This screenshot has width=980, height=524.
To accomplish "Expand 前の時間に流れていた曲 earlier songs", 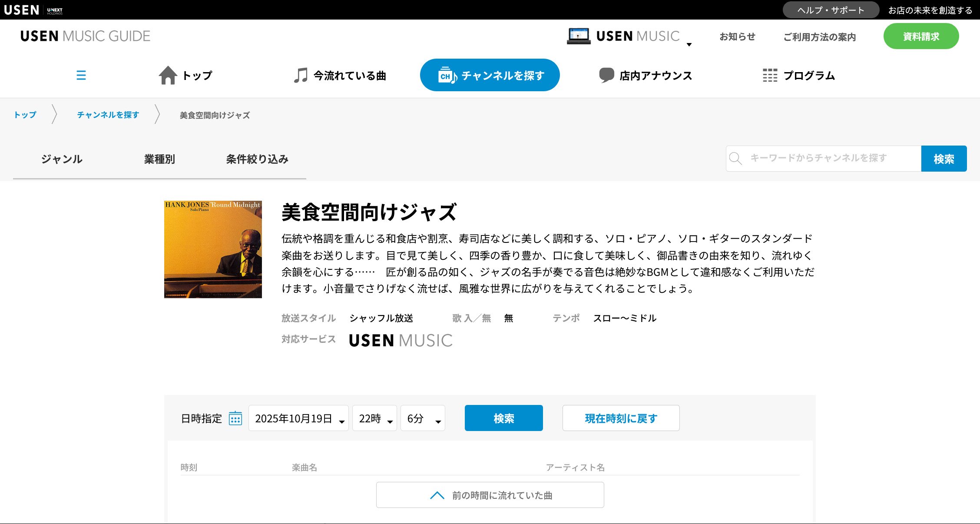I will (x=490, y=495).
